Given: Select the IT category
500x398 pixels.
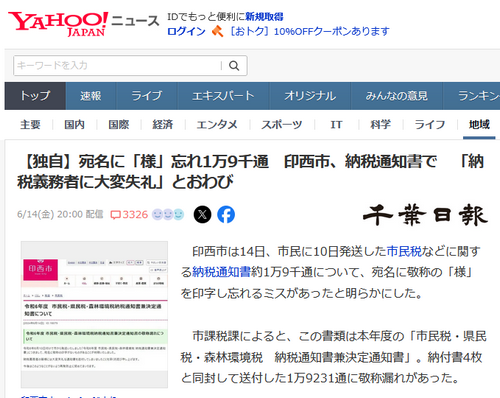Looking at the screenshot, I should (x=336, y=125).
